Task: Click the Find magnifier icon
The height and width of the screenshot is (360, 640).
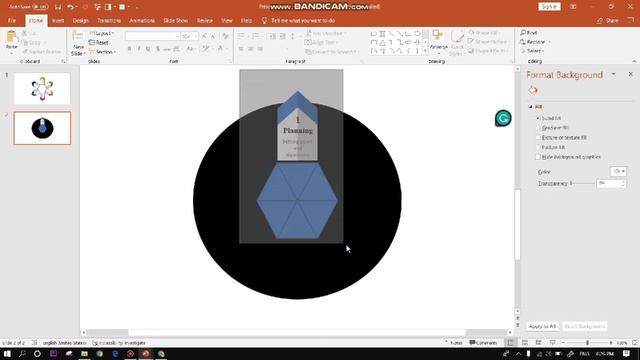Action: coord(523,33)
